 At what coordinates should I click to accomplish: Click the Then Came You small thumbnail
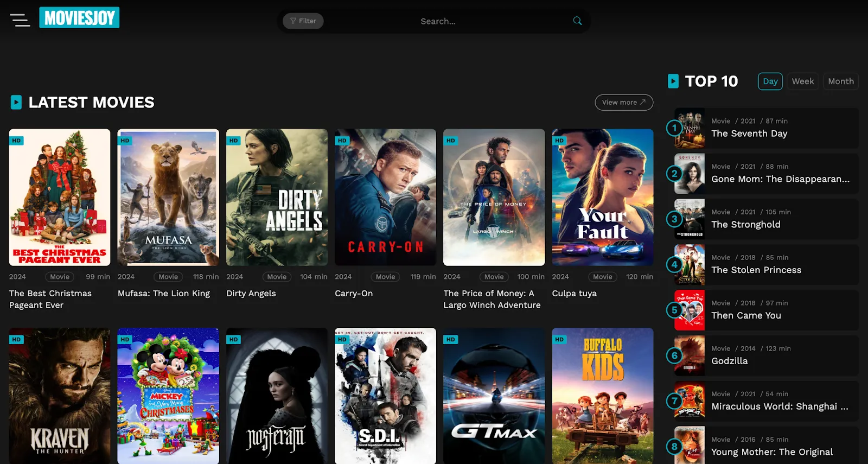point(690,310)
